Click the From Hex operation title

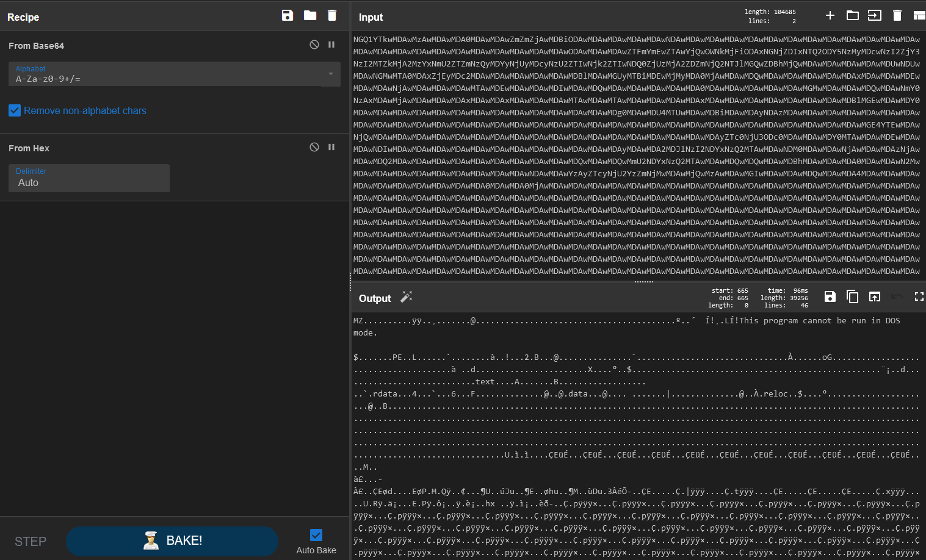tap(29, 148)
